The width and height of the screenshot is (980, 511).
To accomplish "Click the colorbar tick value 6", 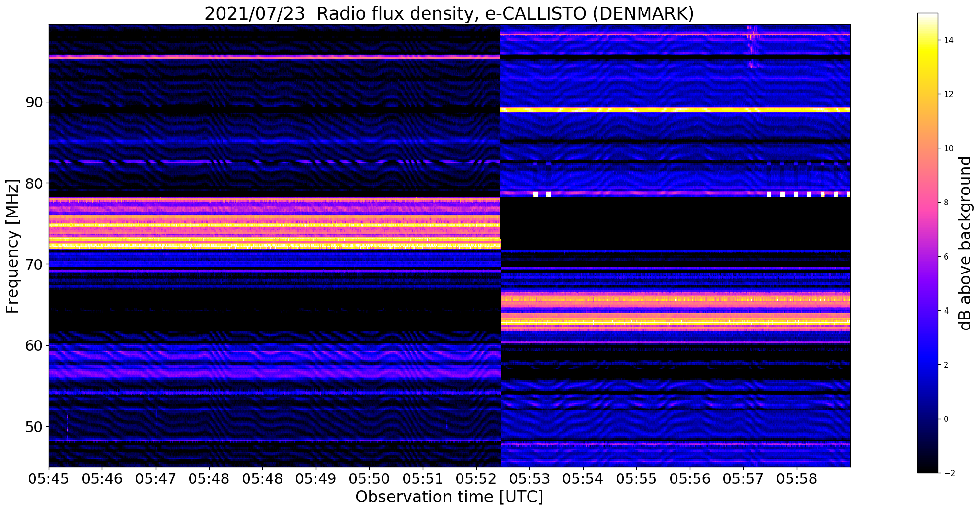I will coord(945,257).
